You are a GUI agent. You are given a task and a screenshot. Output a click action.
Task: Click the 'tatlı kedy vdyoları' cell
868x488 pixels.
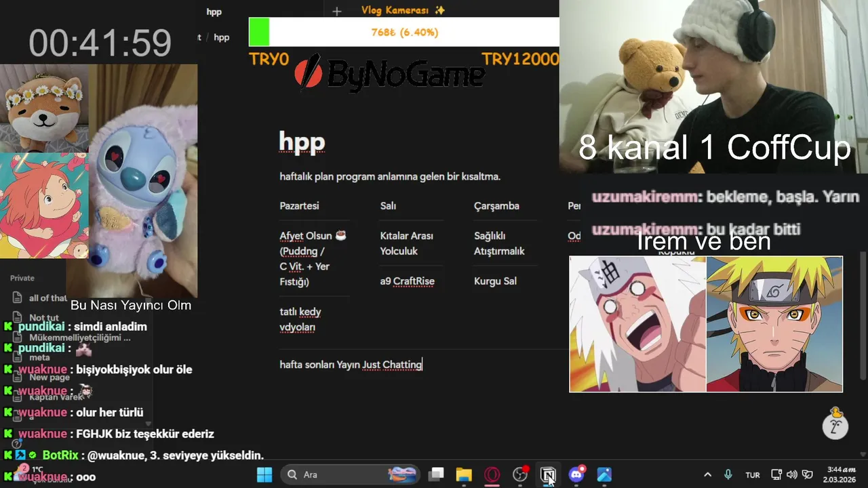[300, 319]
